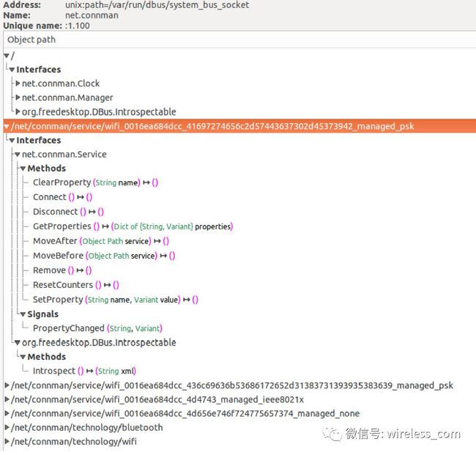Collapse the Signals group
The height and width of the screenshot is (455, 476).
(23, 314)
